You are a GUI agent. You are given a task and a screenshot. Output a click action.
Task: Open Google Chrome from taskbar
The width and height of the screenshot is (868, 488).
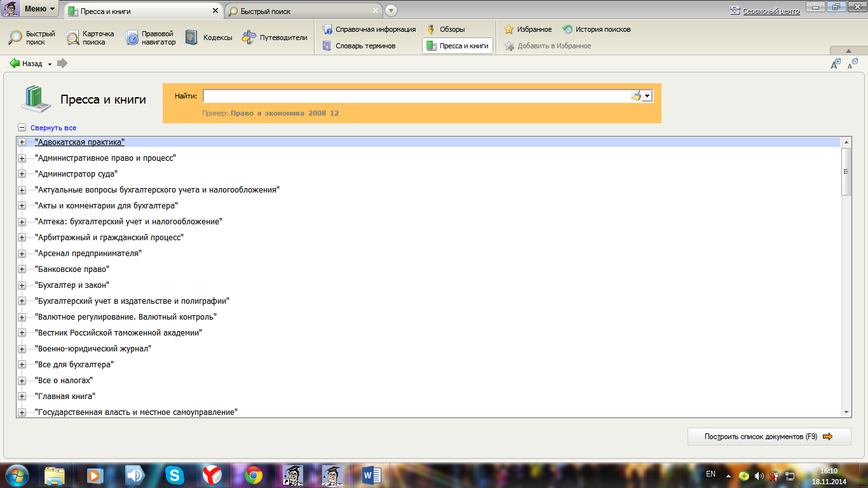coord(254,475)
